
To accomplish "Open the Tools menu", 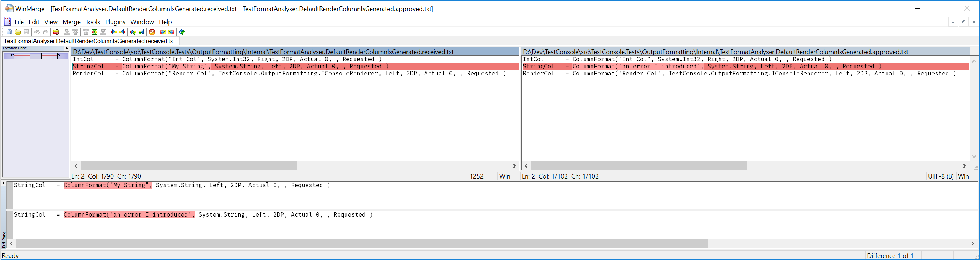I will (x=92, y=22).
